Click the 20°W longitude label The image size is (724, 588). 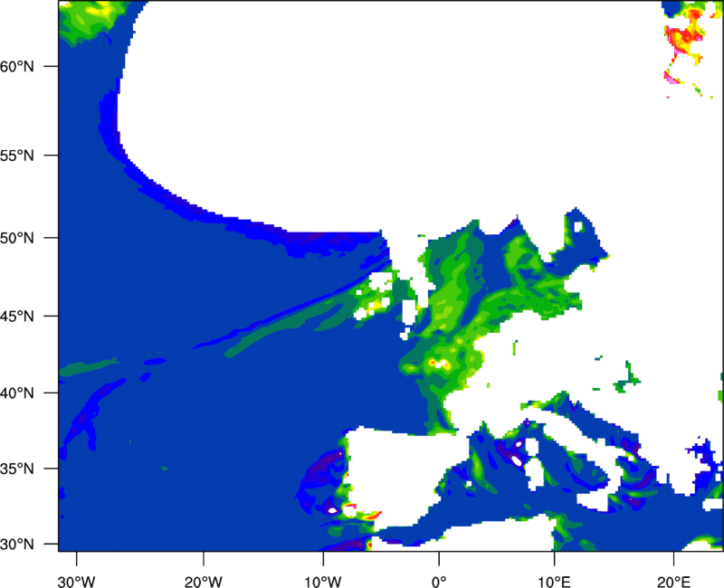pyautogui.click(x=203, y=582)
